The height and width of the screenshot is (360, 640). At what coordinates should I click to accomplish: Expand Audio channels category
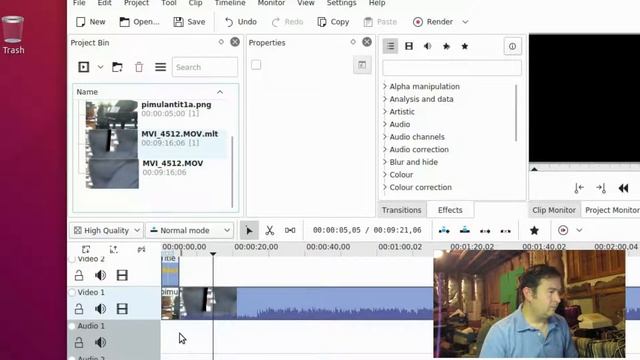[x=385, y=137]
